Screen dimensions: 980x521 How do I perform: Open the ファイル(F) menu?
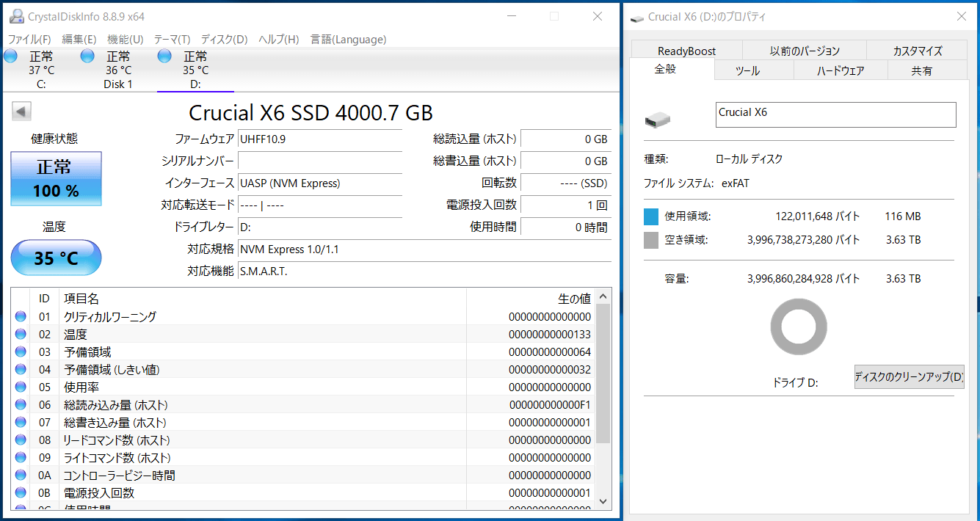(x=29, y=40)
